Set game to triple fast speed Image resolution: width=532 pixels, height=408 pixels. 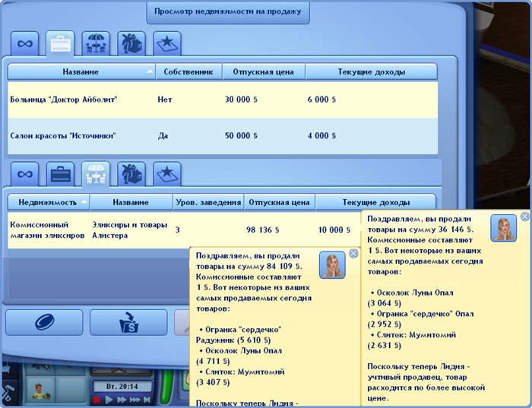click(135, 400)
